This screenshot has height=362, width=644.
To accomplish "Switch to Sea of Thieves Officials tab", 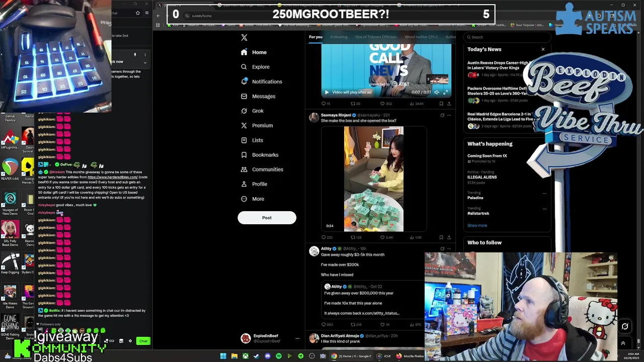I will click(x=376, y=37).
